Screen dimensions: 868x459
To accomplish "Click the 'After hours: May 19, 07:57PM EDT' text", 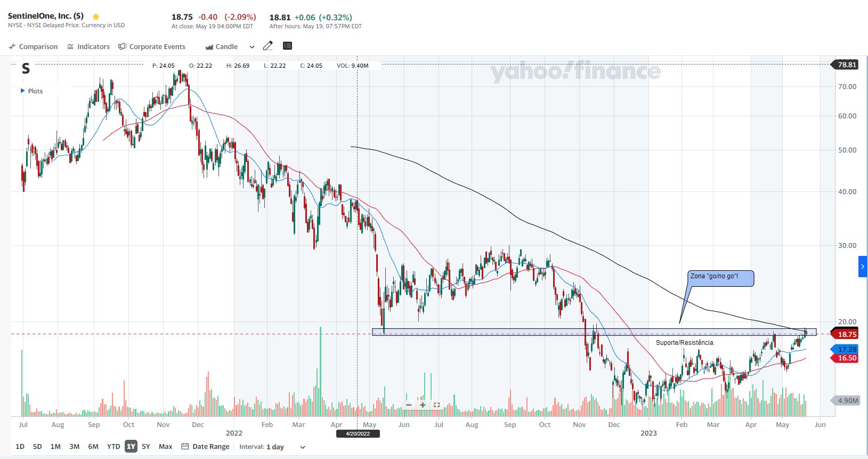I will [315, 26].
